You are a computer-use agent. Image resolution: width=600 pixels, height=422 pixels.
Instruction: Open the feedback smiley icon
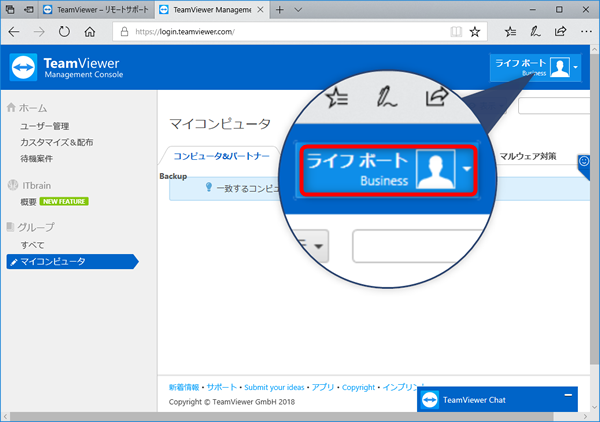pyautogui.click(x=584, y=161)
